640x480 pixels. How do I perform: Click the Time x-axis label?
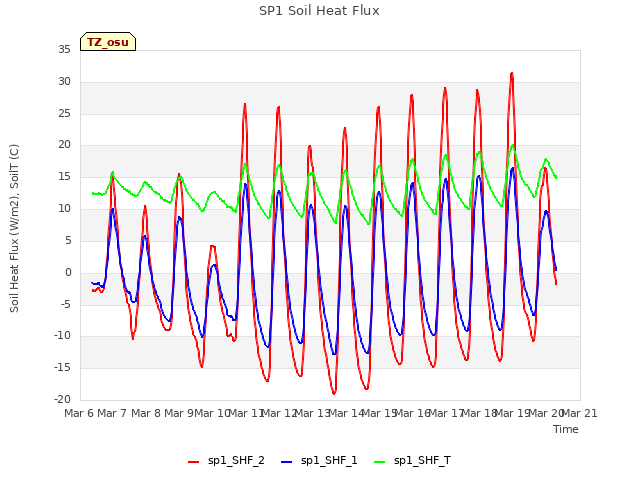tap(566, 429)
